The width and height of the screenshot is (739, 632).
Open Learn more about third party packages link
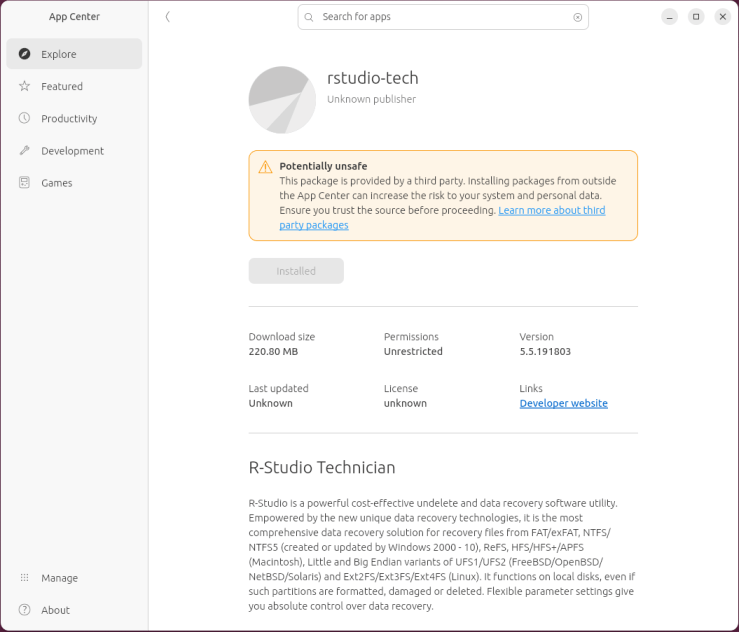[x=551, y=210]
